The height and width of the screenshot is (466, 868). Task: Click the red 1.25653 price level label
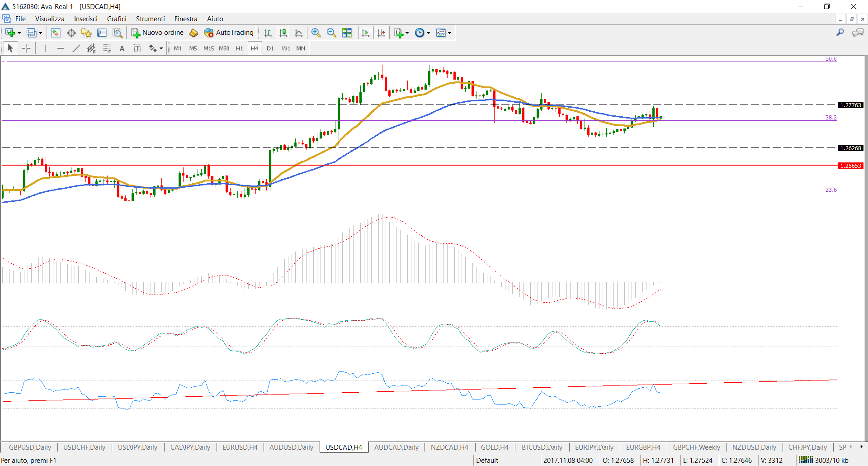tap(850, 166)
